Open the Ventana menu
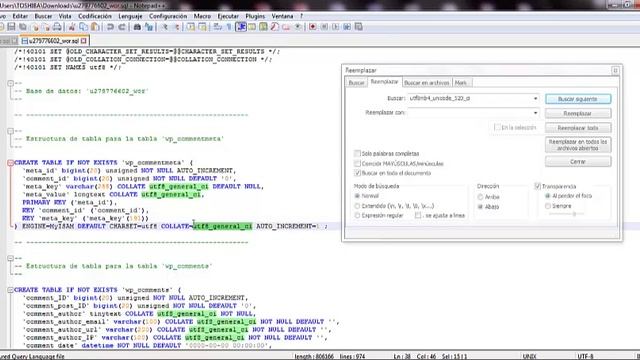Image resolution: width=640 pixels, height=360 pixels. coord(282,16)
